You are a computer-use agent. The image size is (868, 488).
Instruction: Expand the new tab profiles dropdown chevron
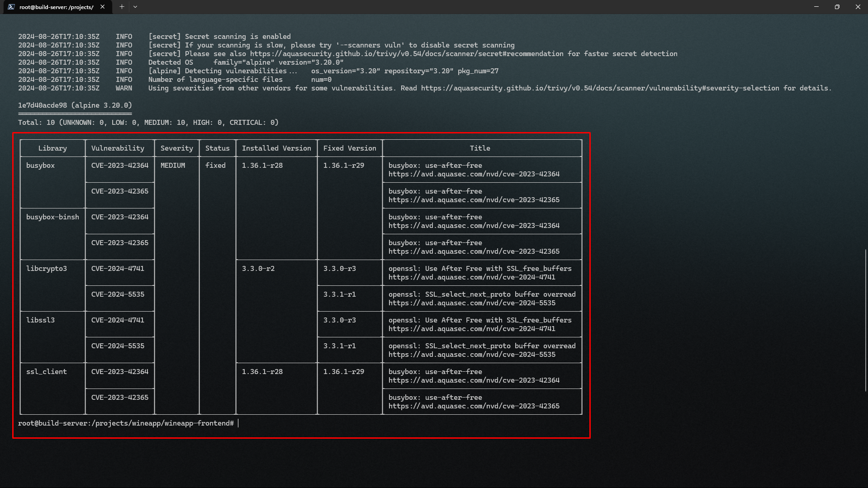[135, 7]
